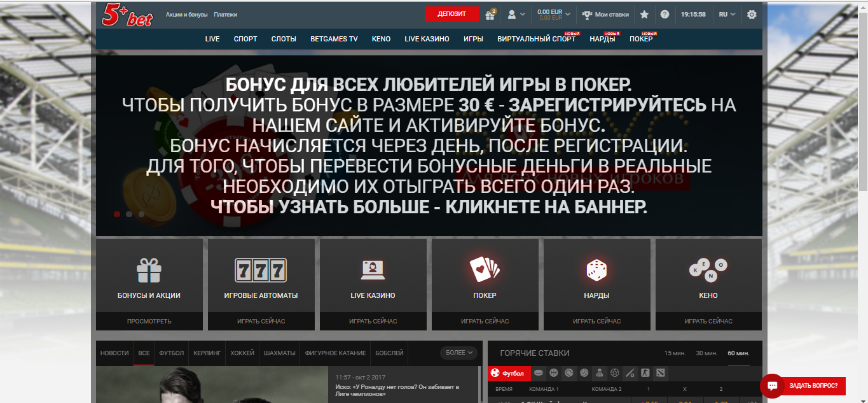Screen dimensions: 868x403
Task: Expand the БОЛЕЕ sports dropdown
Action: pyautogui.click(x=459, y=353)
